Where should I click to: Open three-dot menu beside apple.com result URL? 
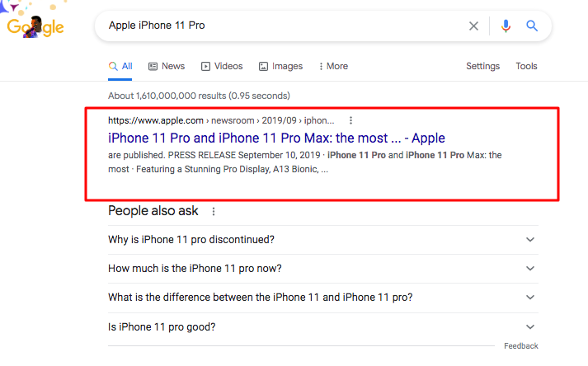[350, 120]
